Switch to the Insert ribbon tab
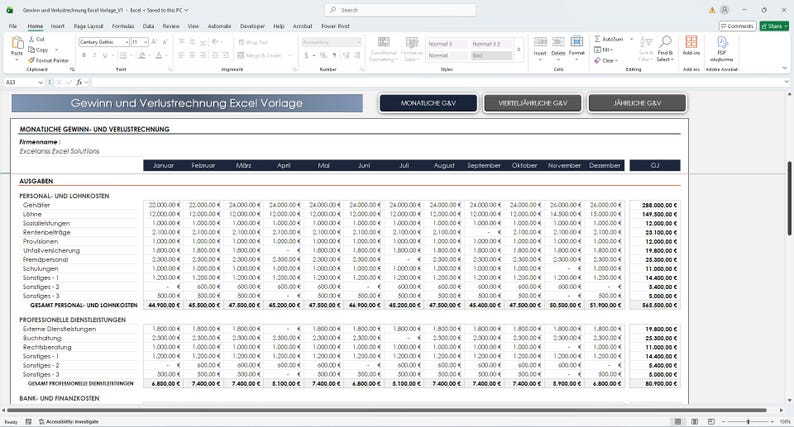This screenshot has width=794, height=427. [x=57, y=26]
